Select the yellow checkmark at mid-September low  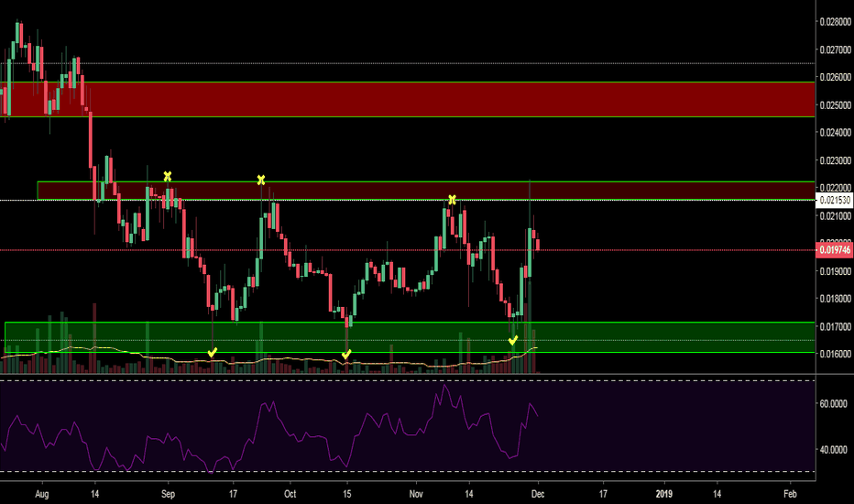tap(213, 353)
